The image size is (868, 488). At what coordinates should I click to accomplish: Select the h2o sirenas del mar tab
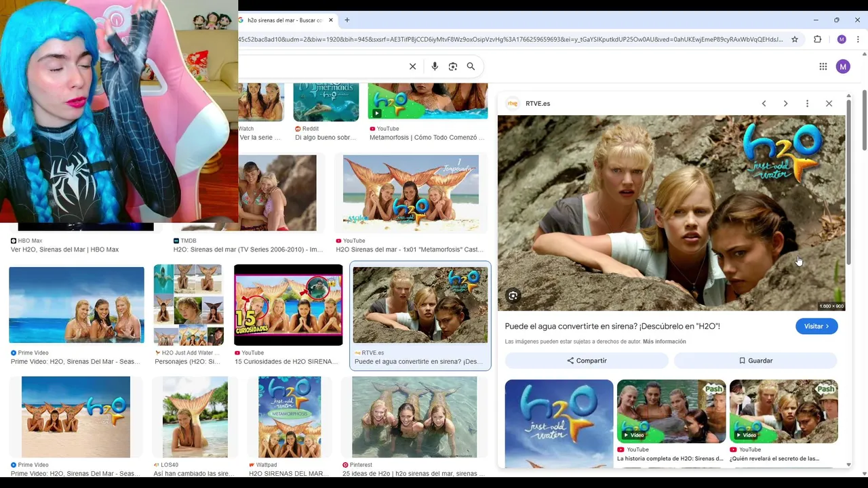[x=285, y=20]
